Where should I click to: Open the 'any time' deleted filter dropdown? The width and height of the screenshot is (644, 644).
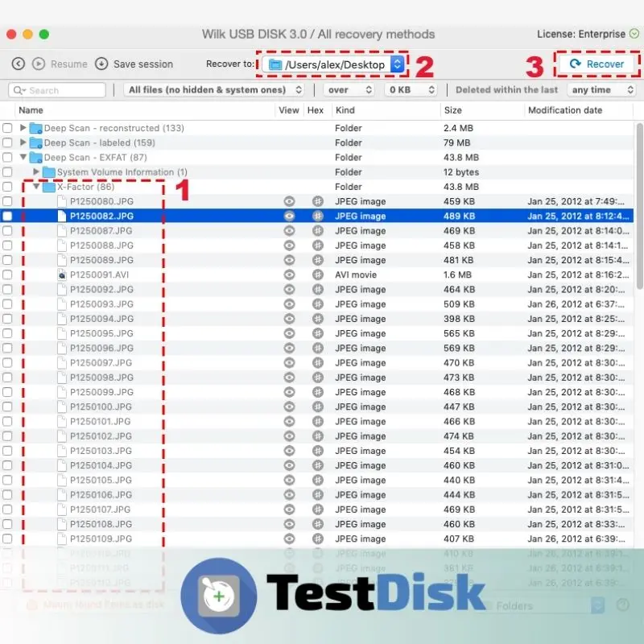600,90
